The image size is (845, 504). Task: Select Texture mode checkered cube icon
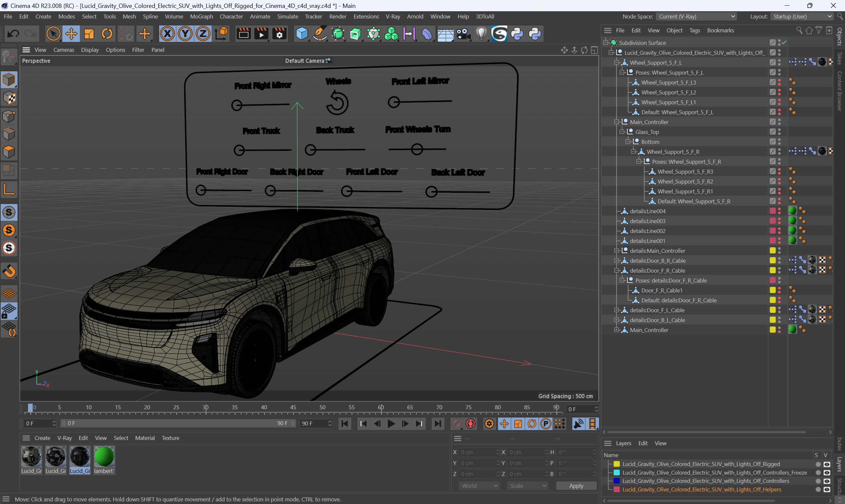point(9,98)
